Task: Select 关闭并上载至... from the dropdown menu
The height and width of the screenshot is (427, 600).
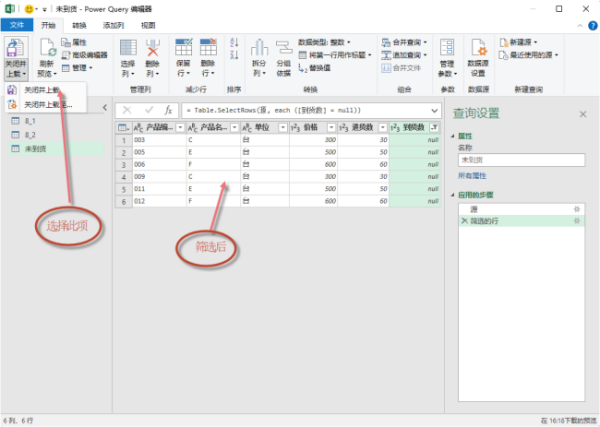Action: [48, 104]
